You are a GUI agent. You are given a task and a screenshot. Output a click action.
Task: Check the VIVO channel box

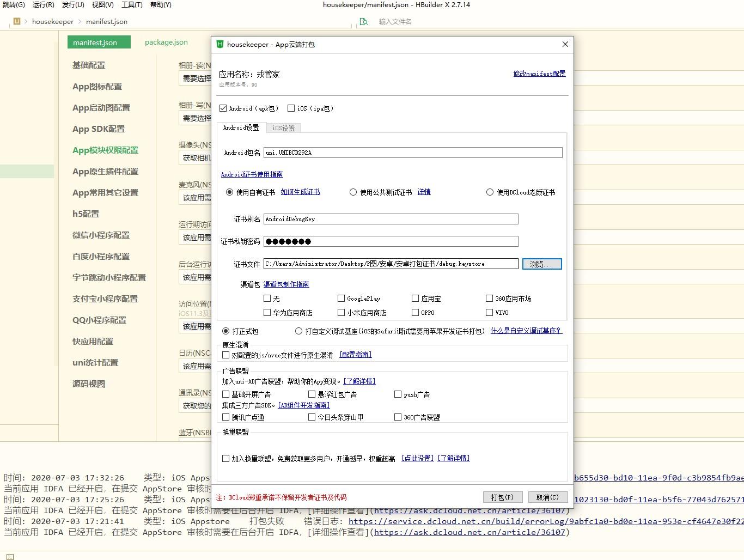tap(489, 313)
